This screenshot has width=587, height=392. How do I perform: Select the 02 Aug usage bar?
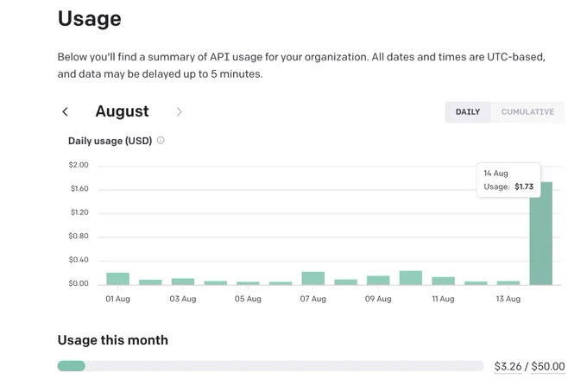(x=150, y=282)
